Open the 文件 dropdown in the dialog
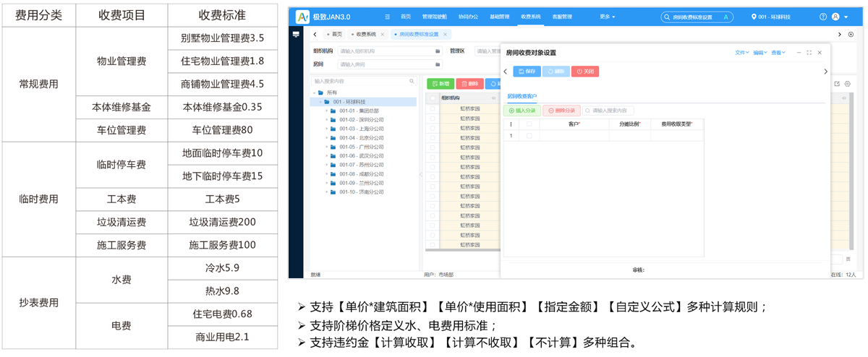Viewport: 868px width, 357px height. [742, 53]
